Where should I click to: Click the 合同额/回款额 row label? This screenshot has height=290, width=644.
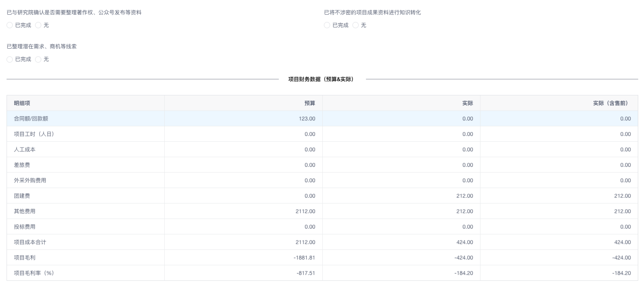point(31,119)
